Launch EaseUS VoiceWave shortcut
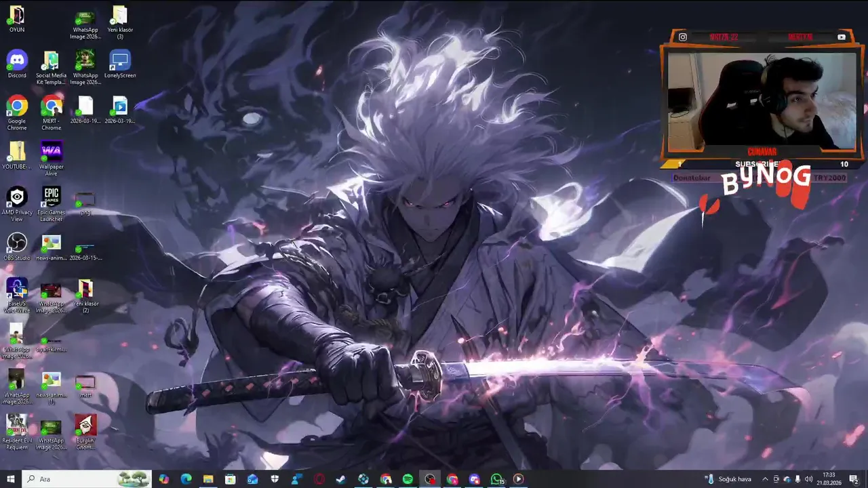Screen dimensions: 868x488 click(17, 295)
